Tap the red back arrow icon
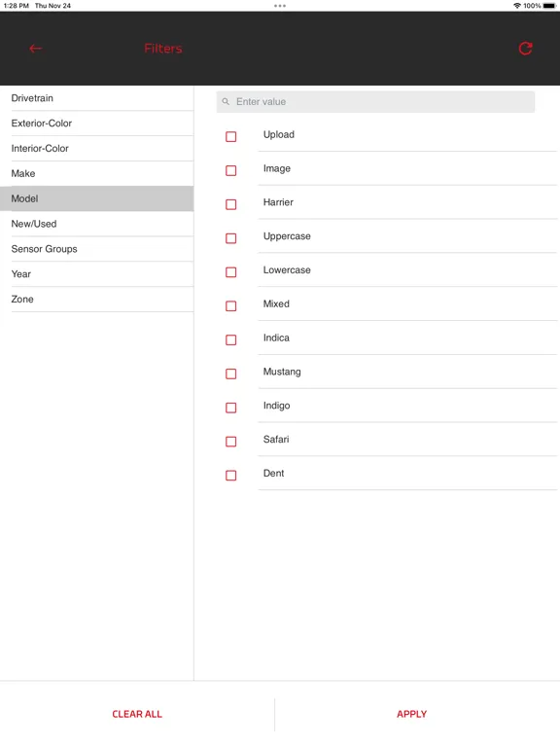The height and width of the screenshot is (747, 560). click(x=36, y=49)
